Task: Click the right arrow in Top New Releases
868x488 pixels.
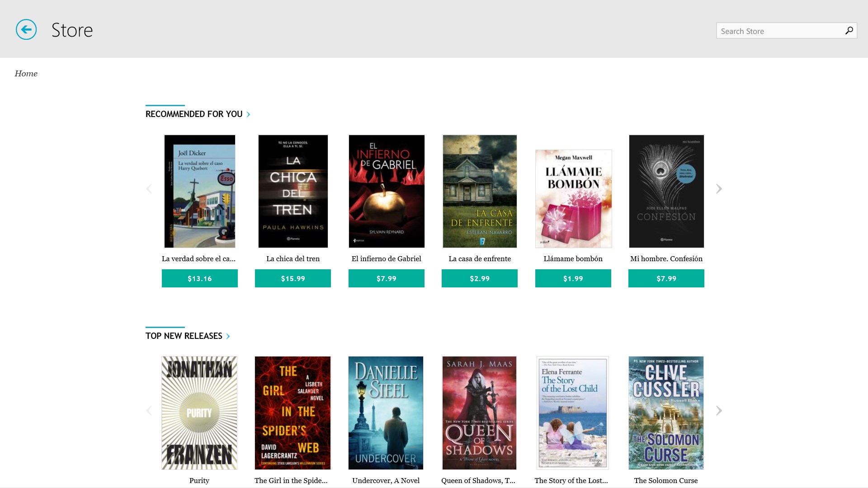Action: pos(719,411)
